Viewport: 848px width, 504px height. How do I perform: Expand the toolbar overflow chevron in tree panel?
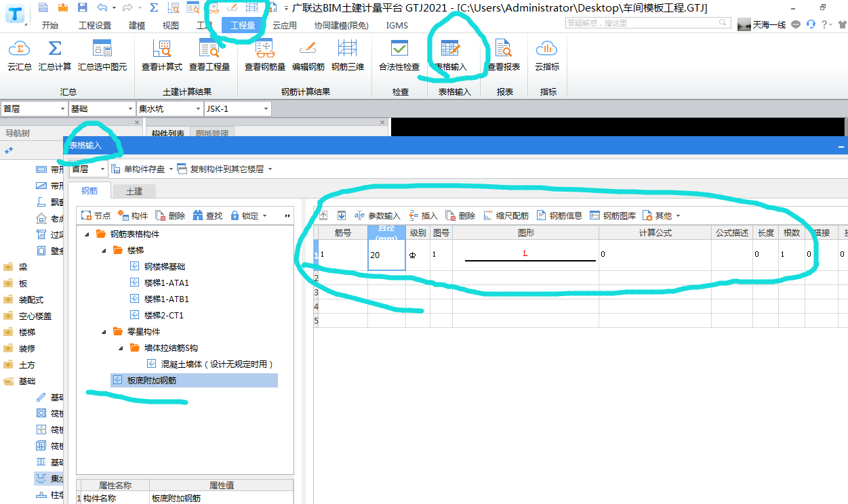[x=287, y=215]
